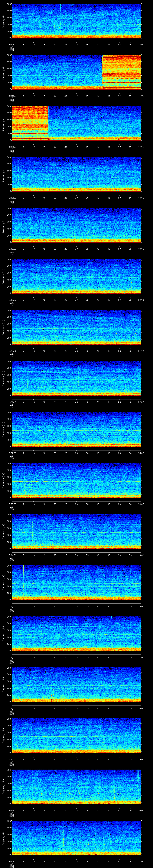The height and width of the screenshot is (868, 153).
Task: Click the 31:00 end label of last panel
Action: pyautogui.click(x=141, y=861)
